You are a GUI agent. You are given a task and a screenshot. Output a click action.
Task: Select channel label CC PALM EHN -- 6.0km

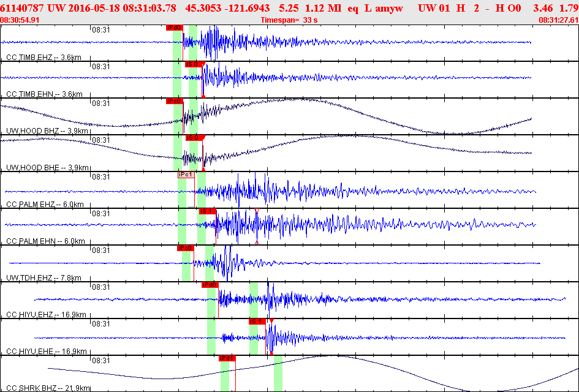45,241
